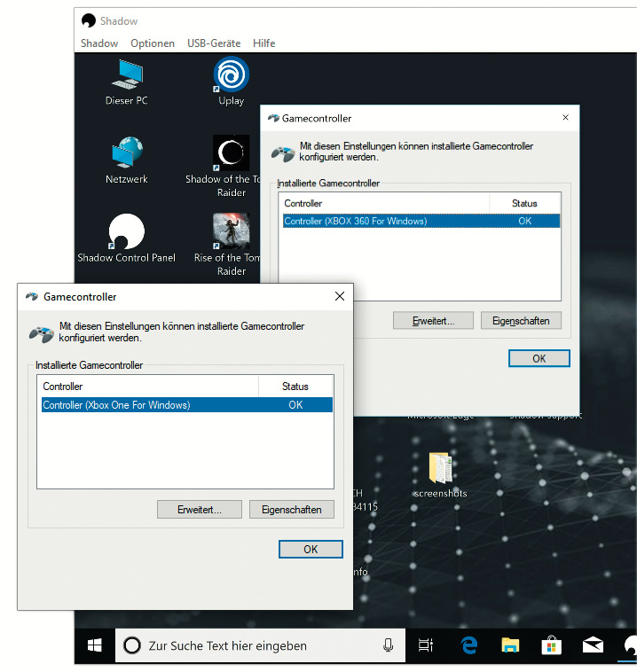Image resolution: width=637 pixels, height=672 pixels.
Task: Launch Rise of the Tomb Raider shortcut
Action: click(x=231, y=234)
